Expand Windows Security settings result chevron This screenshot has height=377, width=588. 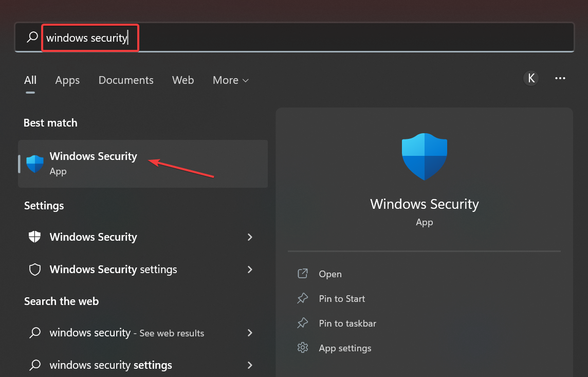[250, 270]
